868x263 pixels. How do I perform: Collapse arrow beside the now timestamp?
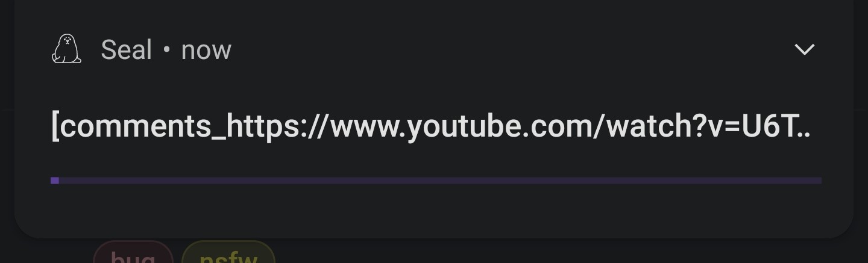click(805, 49)
